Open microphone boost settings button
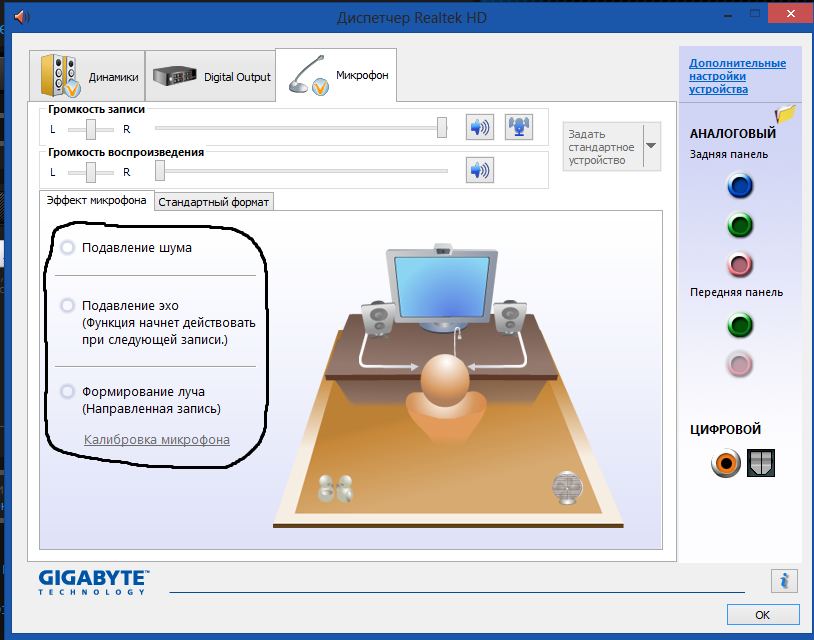The height and width of the screenshot is (640, 814). coord(519,127)
